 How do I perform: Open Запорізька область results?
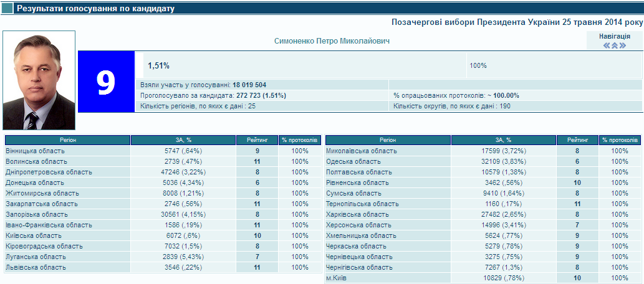36,214
